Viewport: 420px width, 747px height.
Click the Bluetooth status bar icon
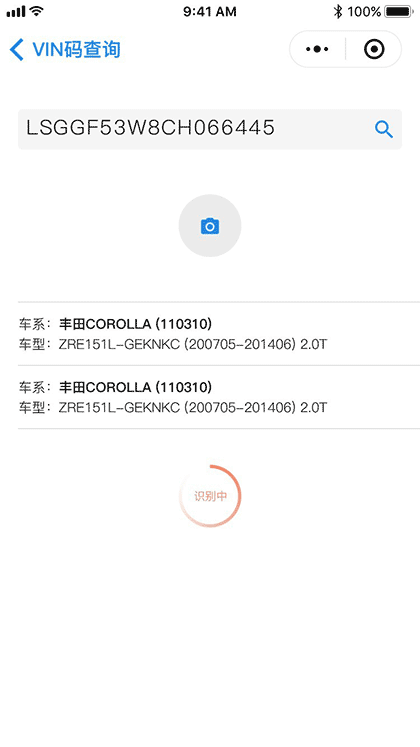pos(338,11)
